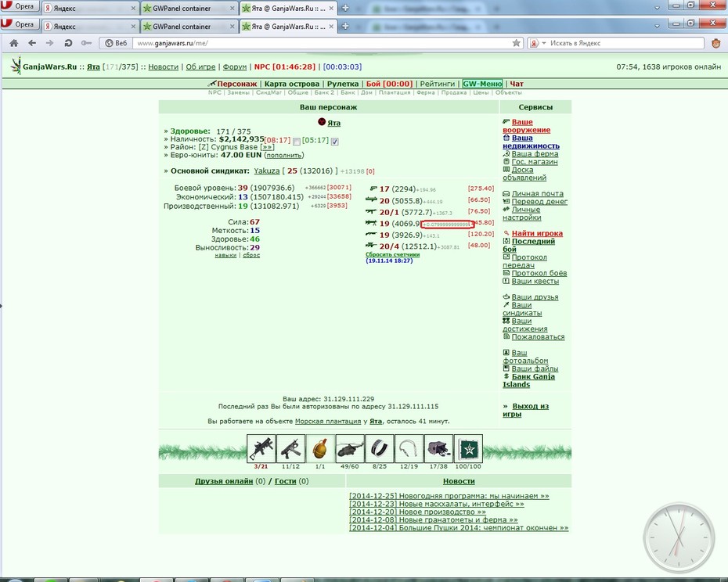Click the desktop clock gadget

[x=679, y=537]
